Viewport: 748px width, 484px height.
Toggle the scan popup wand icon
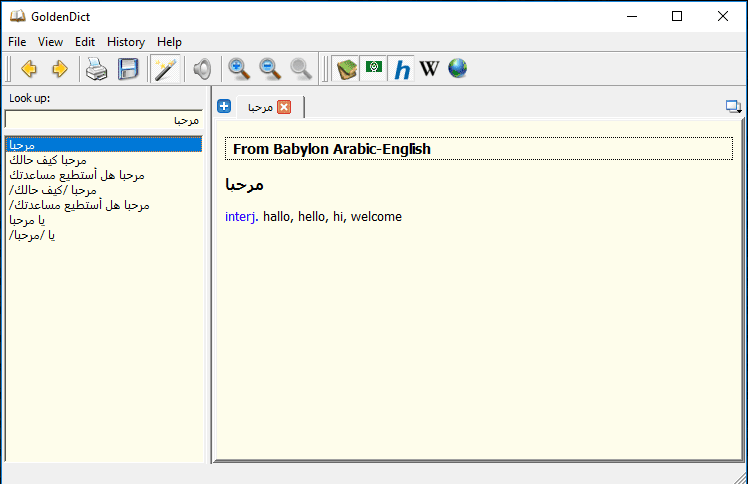point(164,69)
